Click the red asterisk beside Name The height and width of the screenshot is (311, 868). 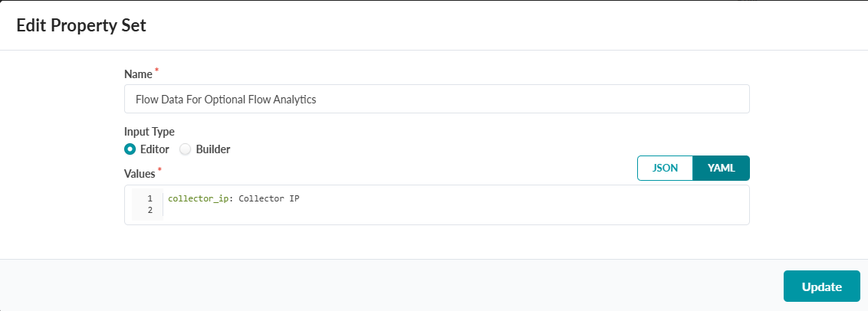[157, 70]
